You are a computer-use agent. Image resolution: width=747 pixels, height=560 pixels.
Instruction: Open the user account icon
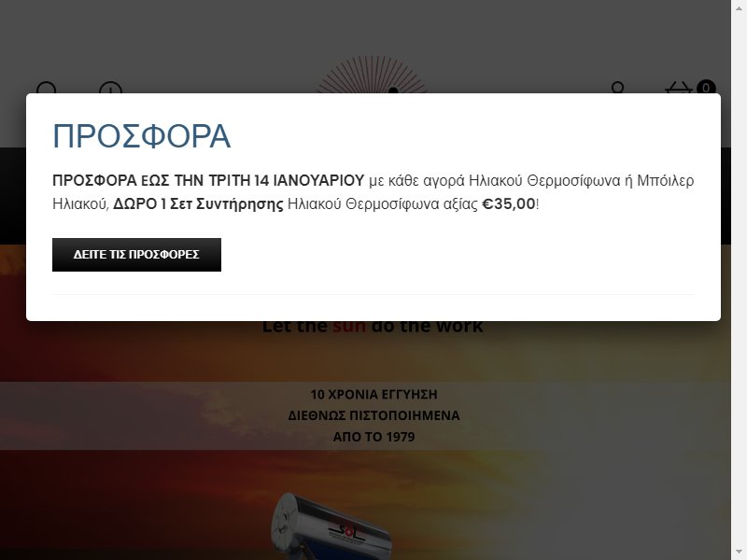617,88
